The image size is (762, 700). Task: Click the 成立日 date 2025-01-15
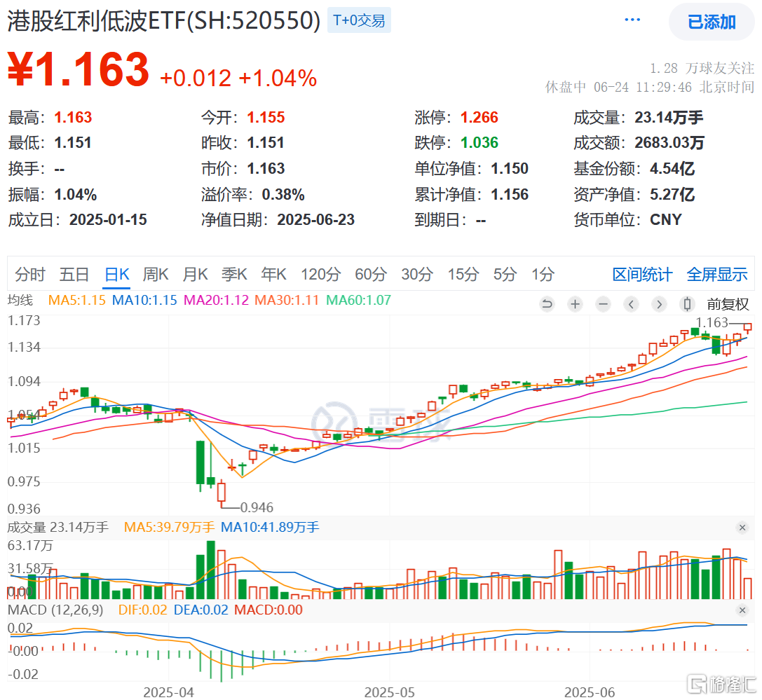(108, 220)
